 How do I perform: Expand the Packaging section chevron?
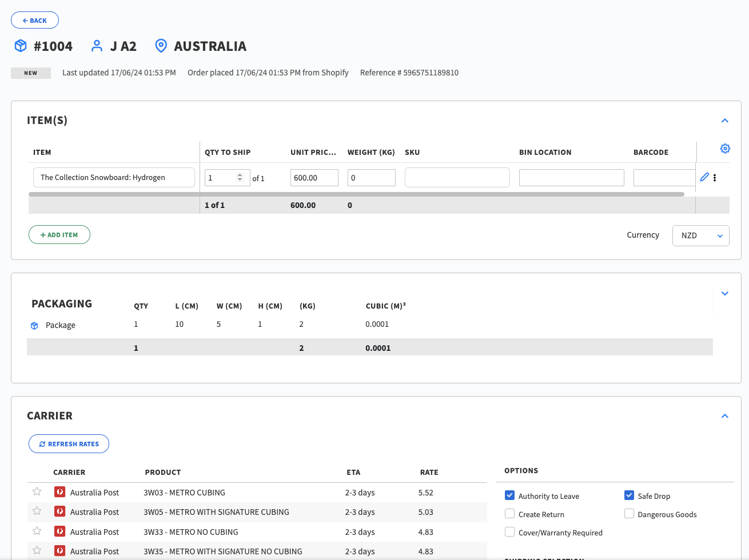click(x=724, y=294)
